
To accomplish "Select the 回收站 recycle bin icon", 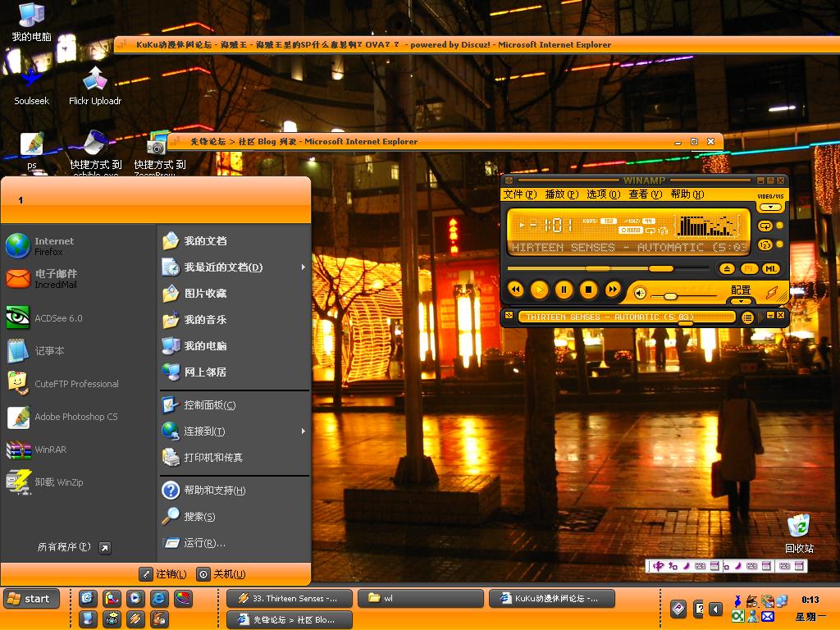I will [x=799, y=533].
